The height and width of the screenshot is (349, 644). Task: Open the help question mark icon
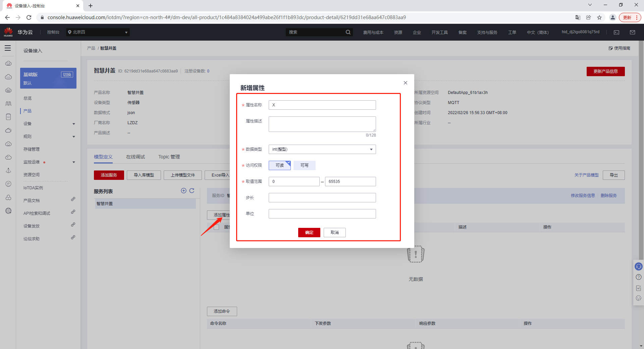pos(639,277)
